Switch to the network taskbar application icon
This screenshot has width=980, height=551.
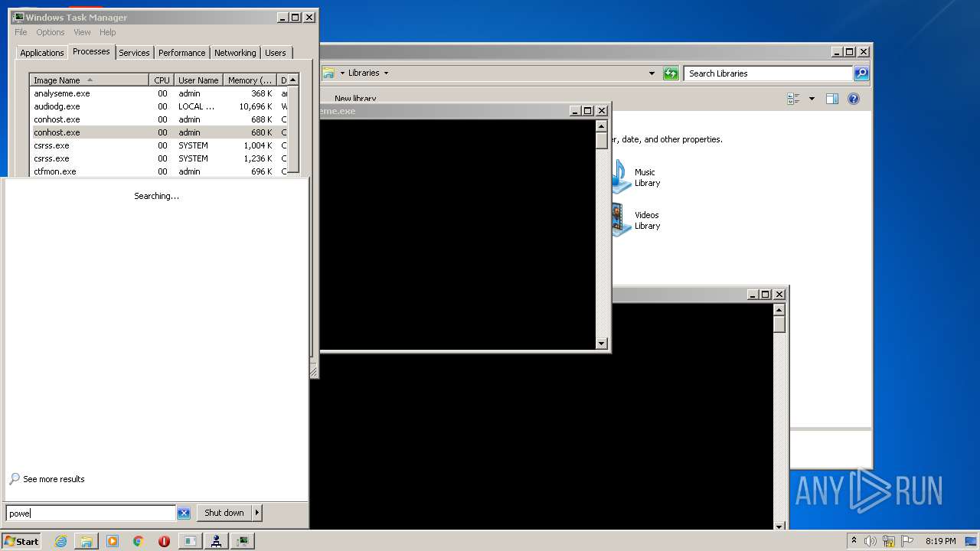point(217,541)
